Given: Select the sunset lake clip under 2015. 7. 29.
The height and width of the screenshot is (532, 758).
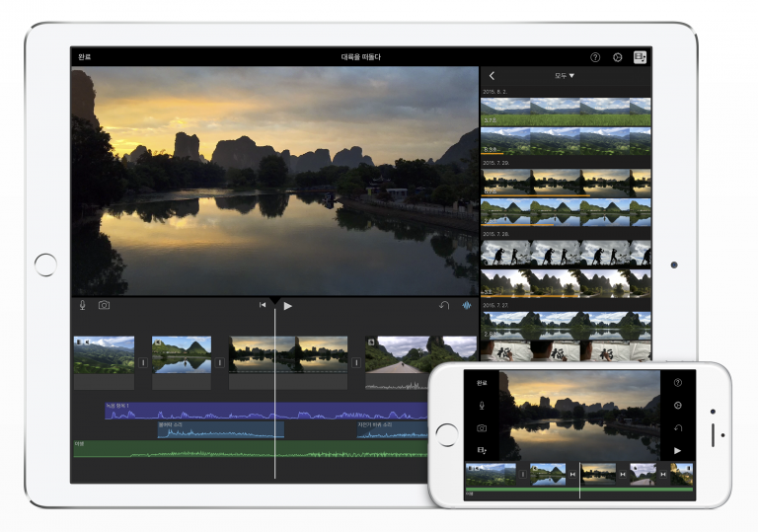Looking at the screenshot, I should click(566, 183).
